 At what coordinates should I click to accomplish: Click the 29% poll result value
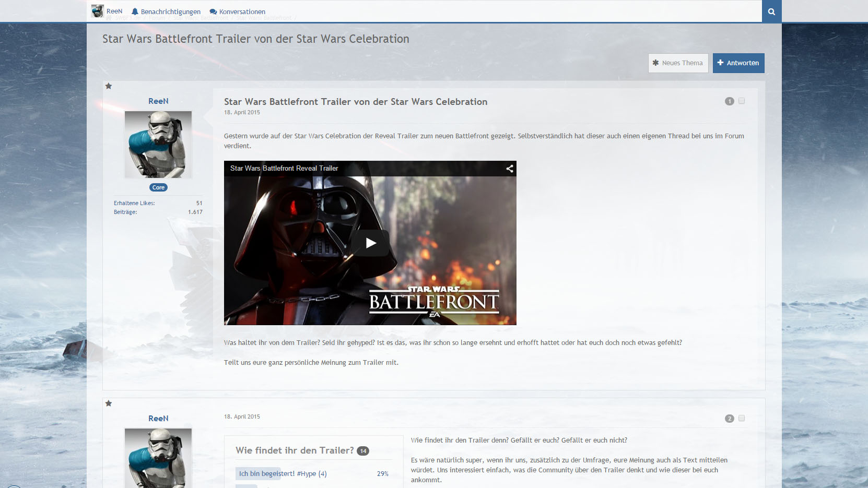click(x=383, y=474)
